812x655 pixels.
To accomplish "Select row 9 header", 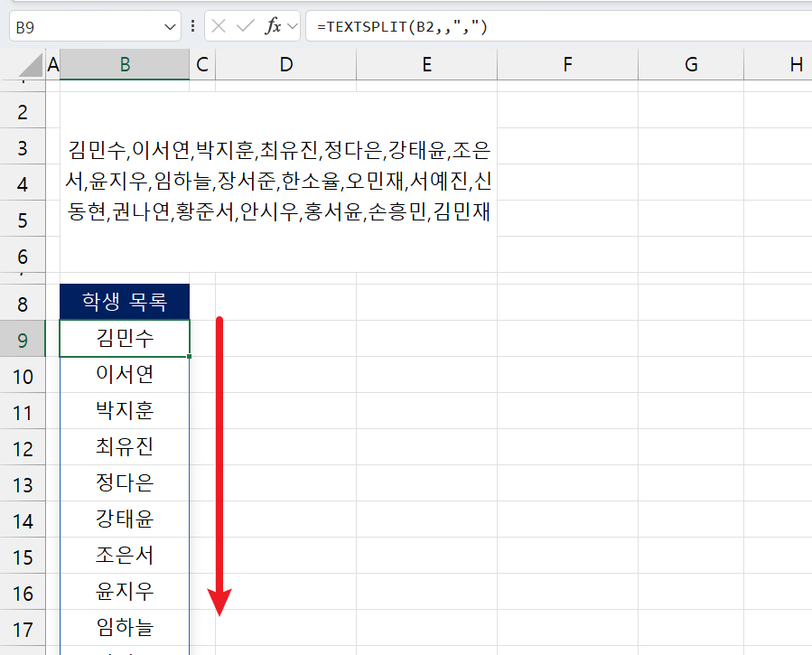I will (x=23, y=339).
